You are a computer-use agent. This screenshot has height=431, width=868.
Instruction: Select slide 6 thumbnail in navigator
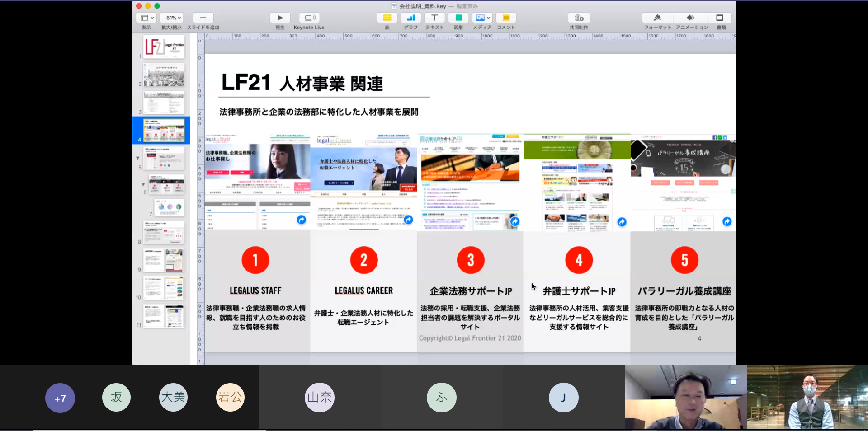pos(167,185)
